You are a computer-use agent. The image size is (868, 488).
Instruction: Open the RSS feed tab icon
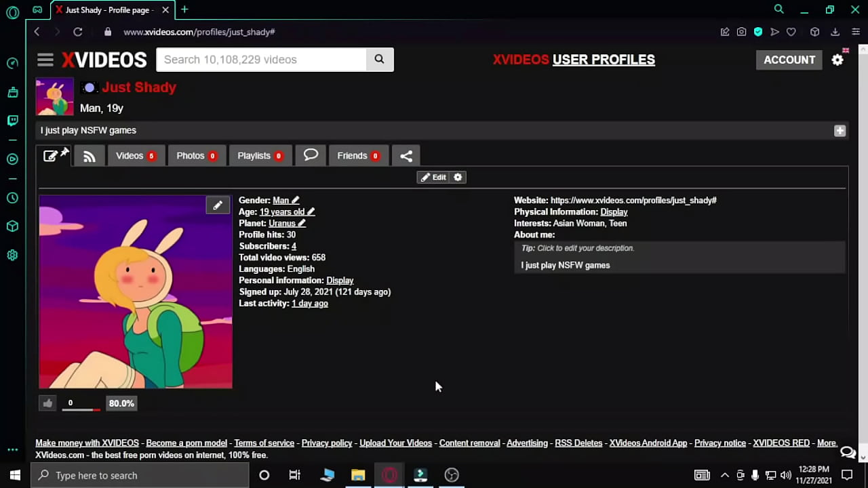[x=90, y=156]
